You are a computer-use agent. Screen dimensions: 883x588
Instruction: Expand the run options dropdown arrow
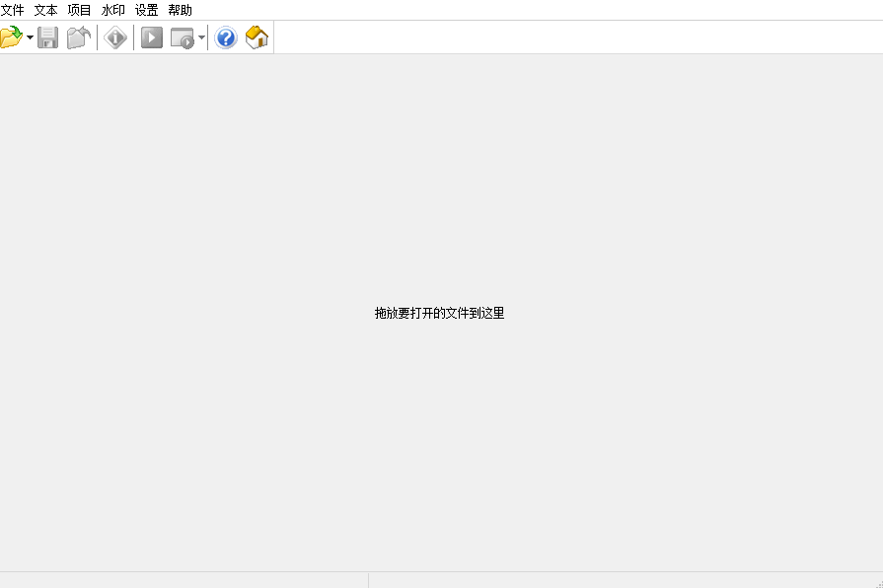click(202, 37)
